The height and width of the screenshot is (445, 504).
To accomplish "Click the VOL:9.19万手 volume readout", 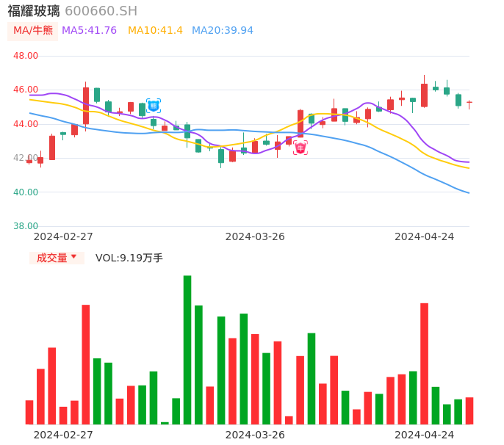I will pyautogui.click(x=129, y=258).
